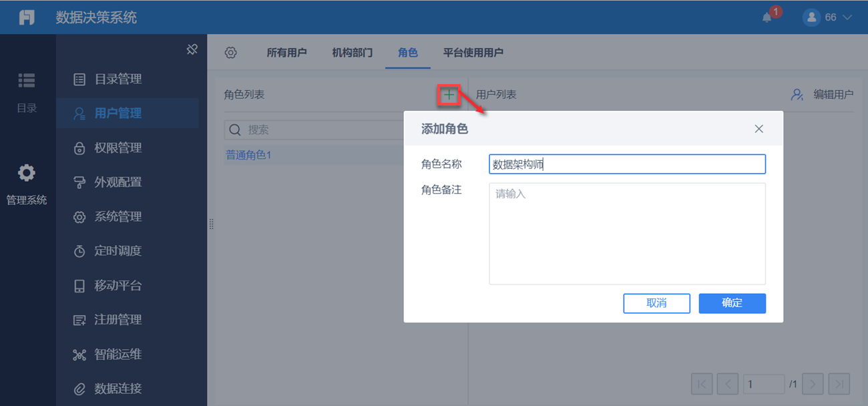Viewport: 868px width, 406px height.
Task: Click the green plus add-role icon
Action: pyautogui.click(x=449, y=95)
